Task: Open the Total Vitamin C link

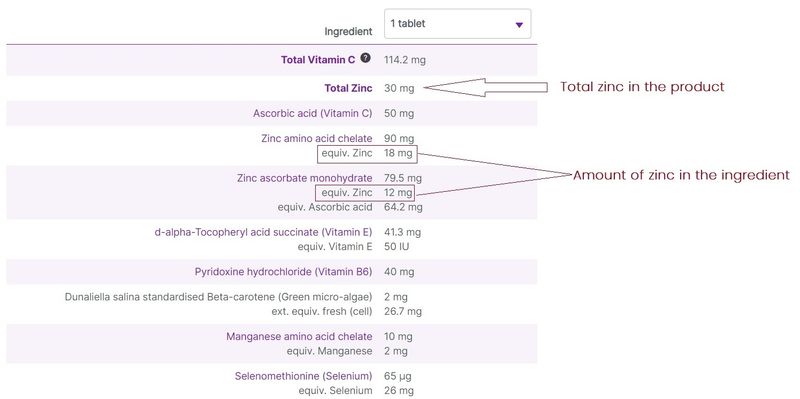Action: pos(318,60)
